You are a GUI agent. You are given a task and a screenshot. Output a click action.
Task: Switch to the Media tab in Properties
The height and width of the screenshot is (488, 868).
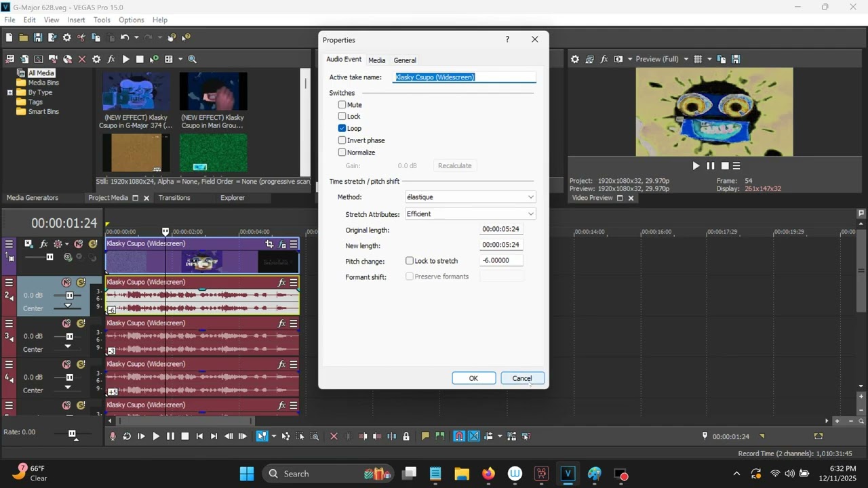point(377,60)
